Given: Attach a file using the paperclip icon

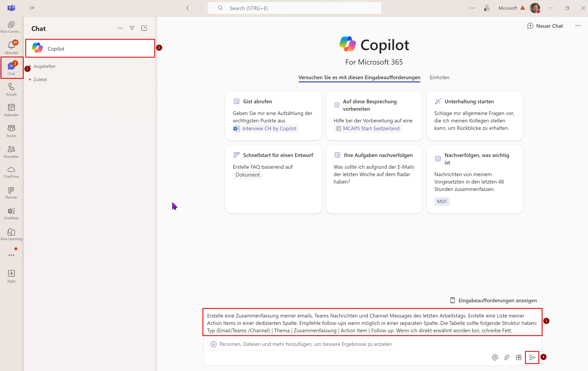Looking at the screenshot, I should (507, 357).
